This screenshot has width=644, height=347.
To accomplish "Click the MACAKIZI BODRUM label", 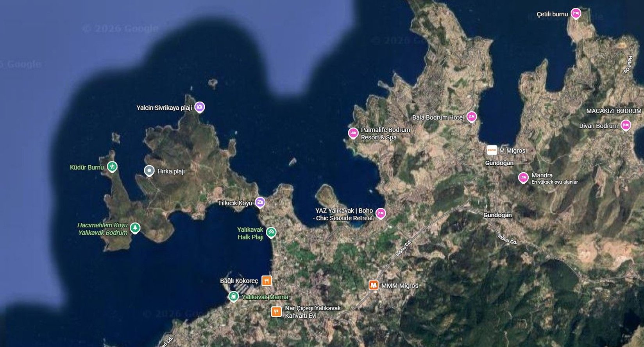I will point(614,111).
